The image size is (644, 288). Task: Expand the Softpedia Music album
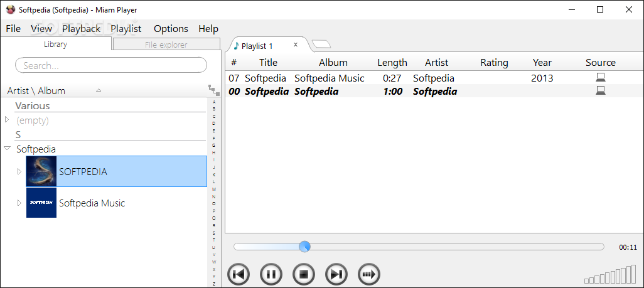[x=19, y=203]
